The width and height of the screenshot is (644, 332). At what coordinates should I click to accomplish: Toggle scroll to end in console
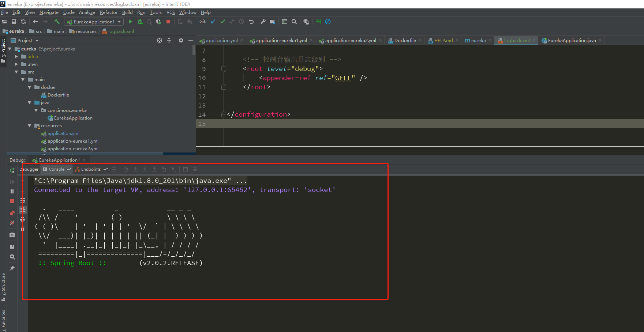(23, 210)
